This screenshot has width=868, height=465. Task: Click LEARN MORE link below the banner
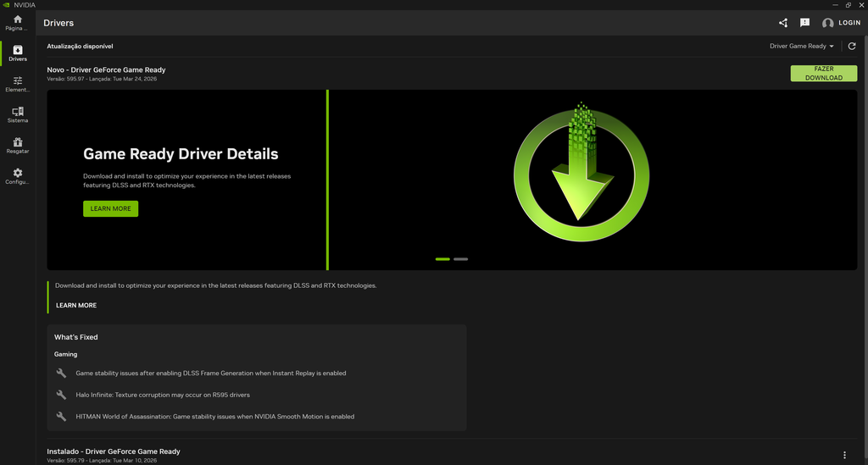pos(76,305)
